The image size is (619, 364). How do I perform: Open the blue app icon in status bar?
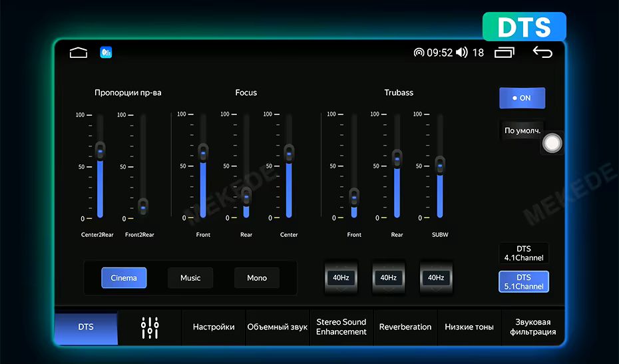[106, 53]
